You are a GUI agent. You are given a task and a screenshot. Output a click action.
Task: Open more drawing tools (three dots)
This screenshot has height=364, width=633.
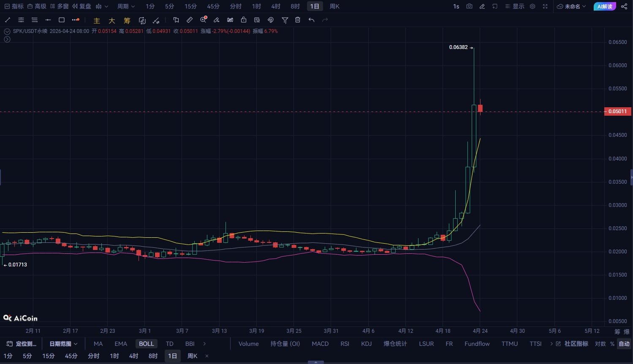pos(76,20)
